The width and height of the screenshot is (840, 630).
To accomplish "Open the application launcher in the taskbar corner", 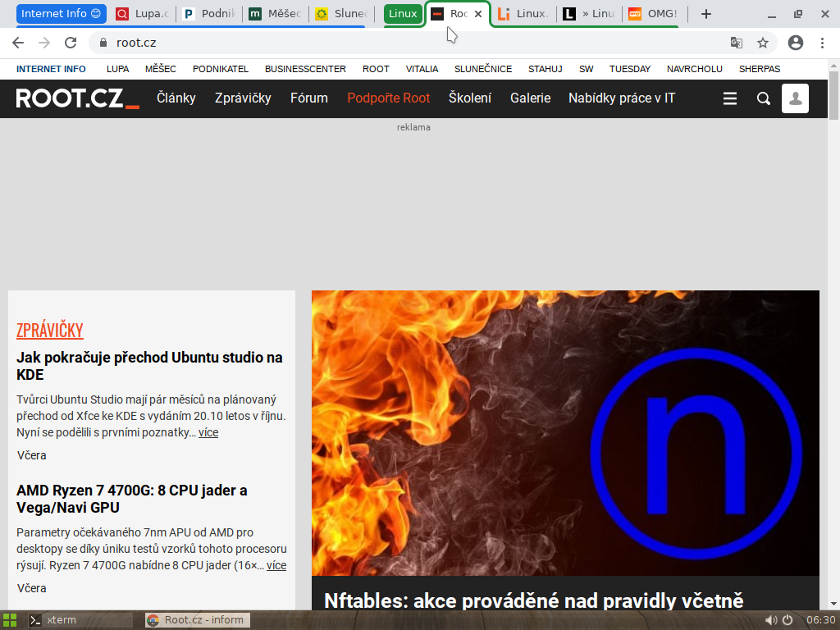I will 11,620.
